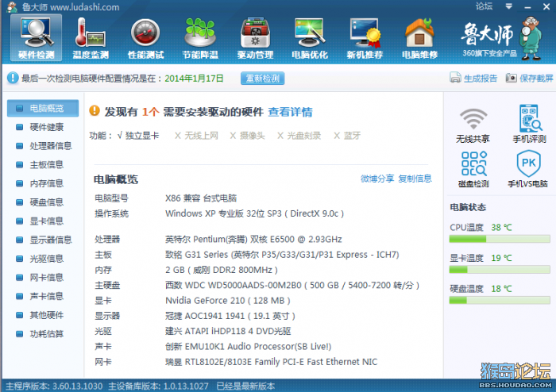Viewport: 556px width, 392px height.
Task: Open 显卡信息 graphics card info
Action: (x=46, y=221)
